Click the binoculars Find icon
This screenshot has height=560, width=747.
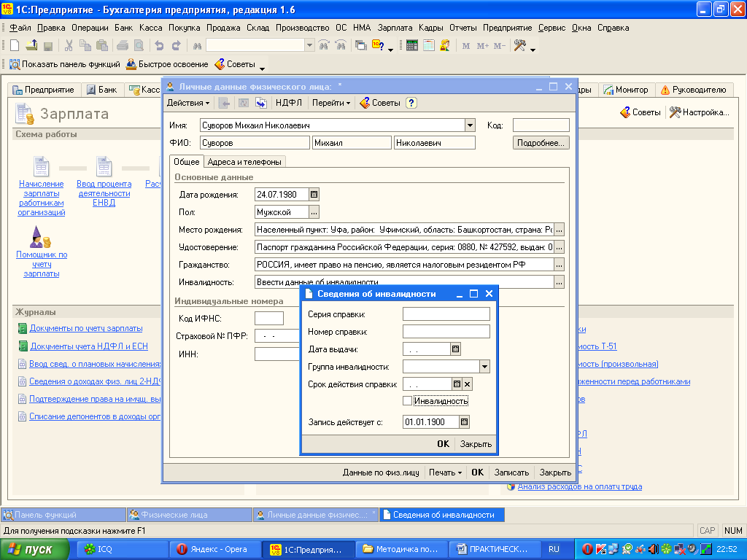[197, 46]
